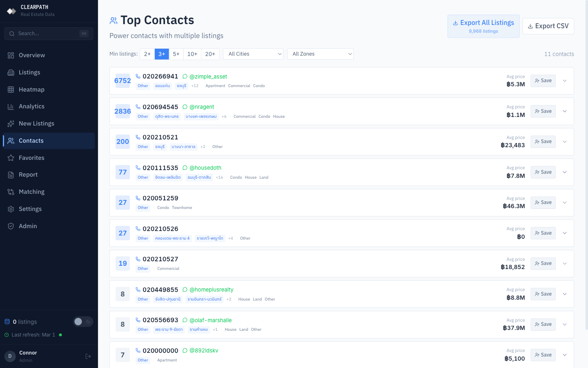The image size is (588, 368).
Task: Click the Settings gear icon in sidebar
Action: [11, 209]
